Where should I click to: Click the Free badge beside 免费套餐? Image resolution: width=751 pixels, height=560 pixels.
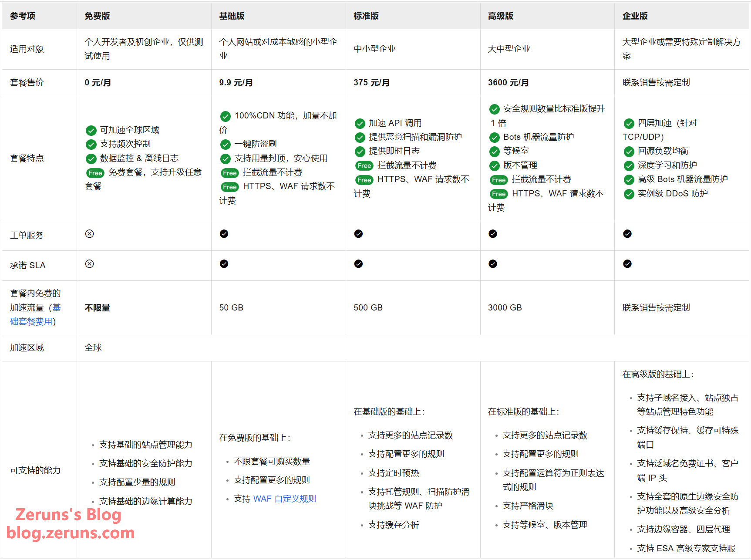coord(95,173)
